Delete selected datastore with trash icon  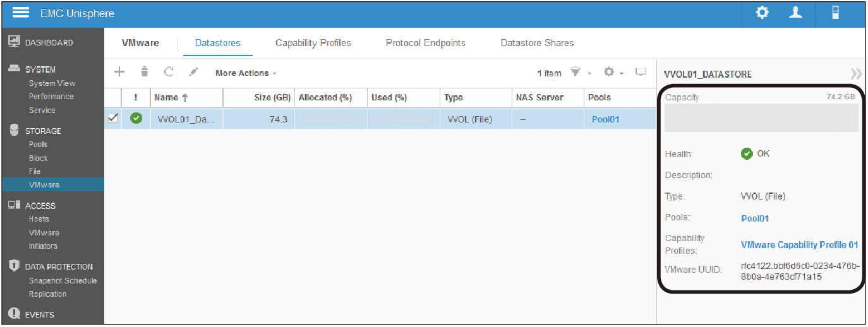coord(145,72)
